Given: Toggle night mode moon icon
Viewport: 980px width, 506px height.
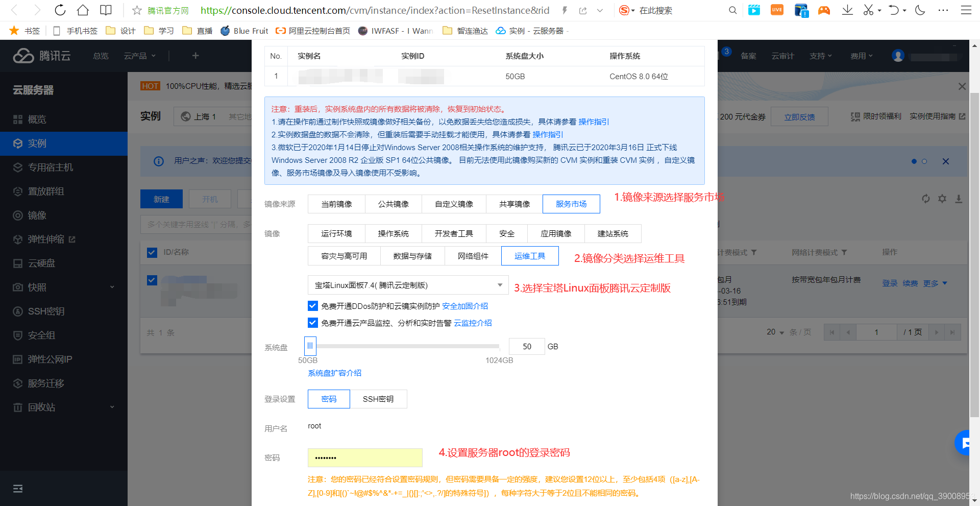Looking at the screenshot, I should [x=920, y=10].
